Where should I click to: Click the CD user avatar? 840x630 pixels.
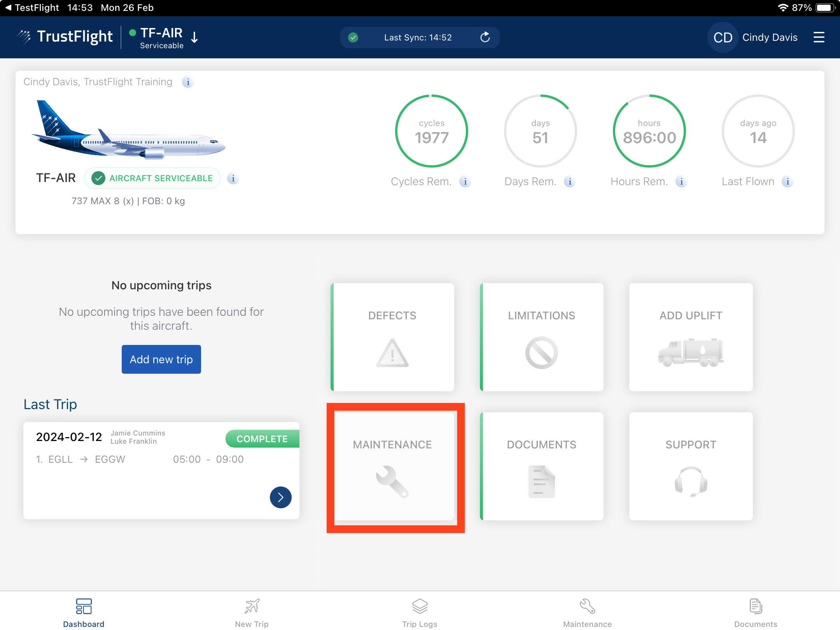point(723,37)
